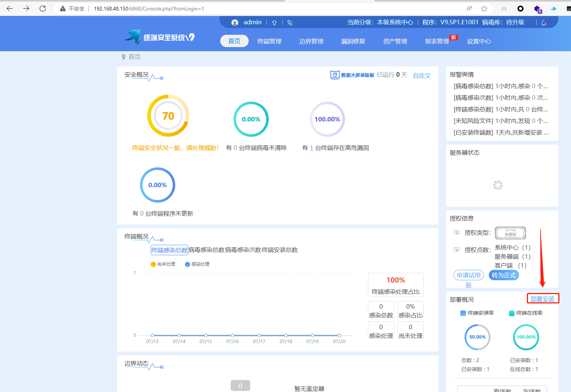Open the 报表管理 menu
This screenshot has width=571, height=392.
(x=437, y=41)
